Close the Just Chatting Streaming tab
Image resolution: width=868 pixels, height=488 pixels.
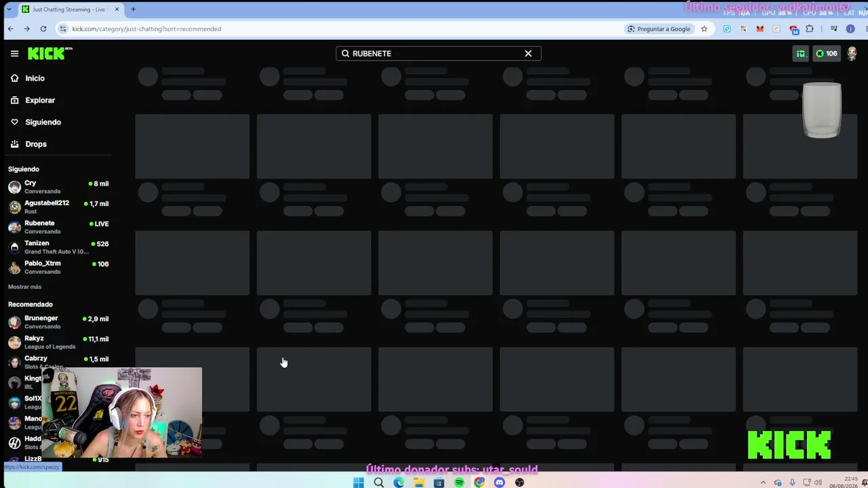coord(117,9)
